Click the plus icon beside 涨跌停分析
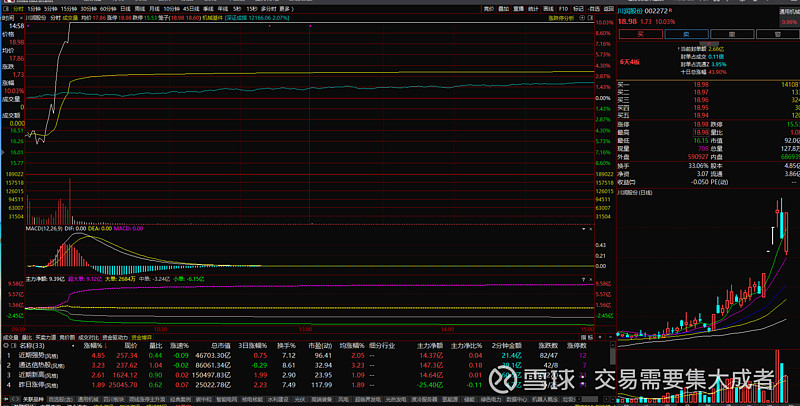Screen dimensions: 800x406 [x=582, y=18]
